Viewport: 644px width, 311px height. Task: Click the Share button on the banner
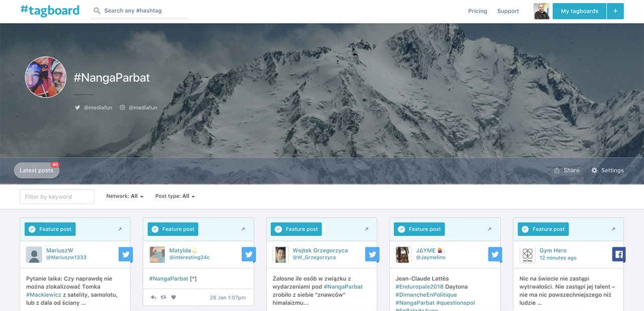(567, 171)
